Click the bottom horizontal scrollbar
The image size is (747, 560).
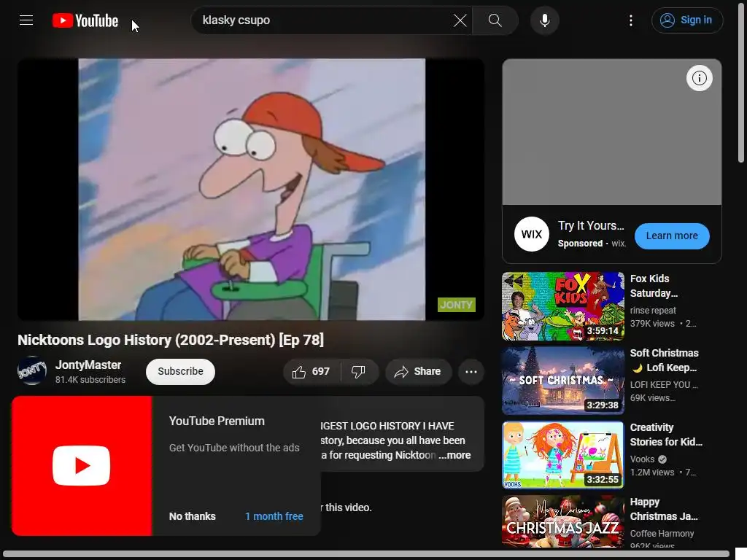[366, 555]
